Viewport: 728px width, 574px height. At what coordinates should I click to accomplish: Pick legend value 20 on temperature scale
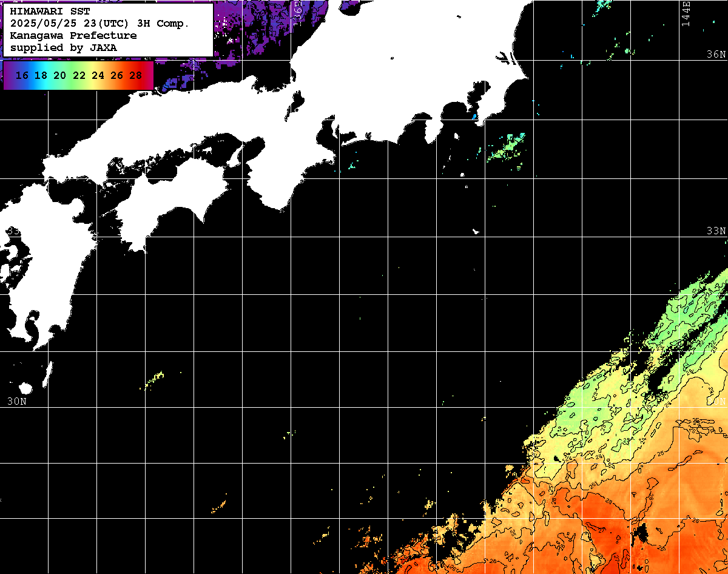[x=59, y=76]
